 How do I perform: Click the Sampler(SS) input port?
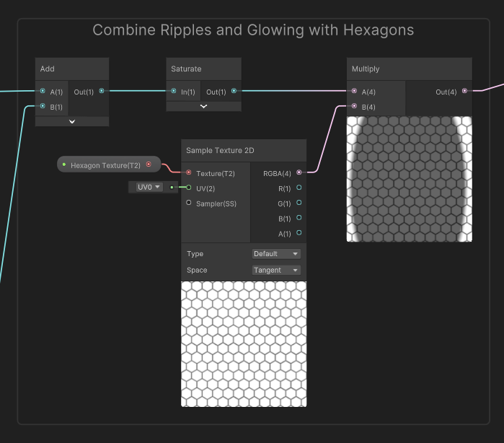coord(189,203)
